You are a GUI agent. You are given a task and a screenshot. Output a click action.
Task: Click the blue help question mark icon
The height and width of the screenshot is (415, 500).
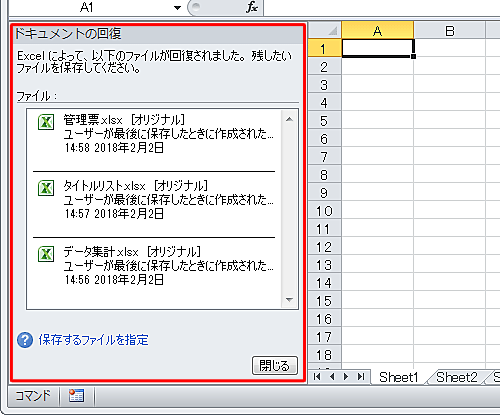25,340
